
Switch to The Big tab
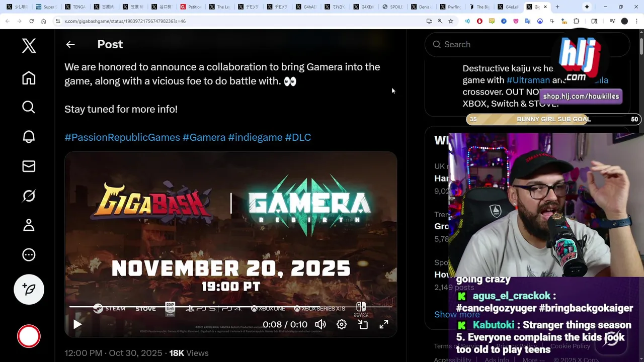(x=480, y=7)
